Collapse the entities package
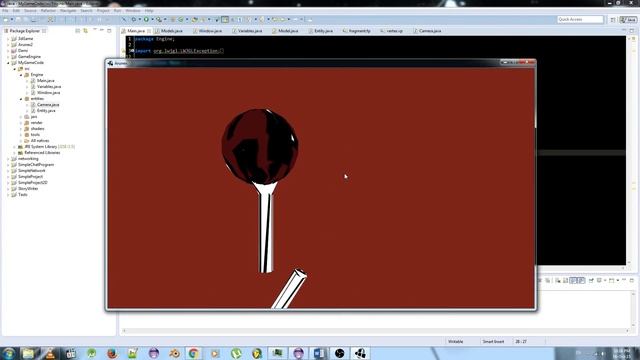 21,99
